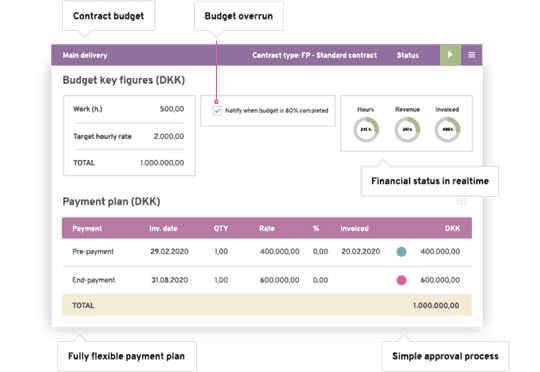Image resolution: width=540 pixels, height=372 pixels.
Task: Click the Inv. date column header
Action: pos(163,228)
